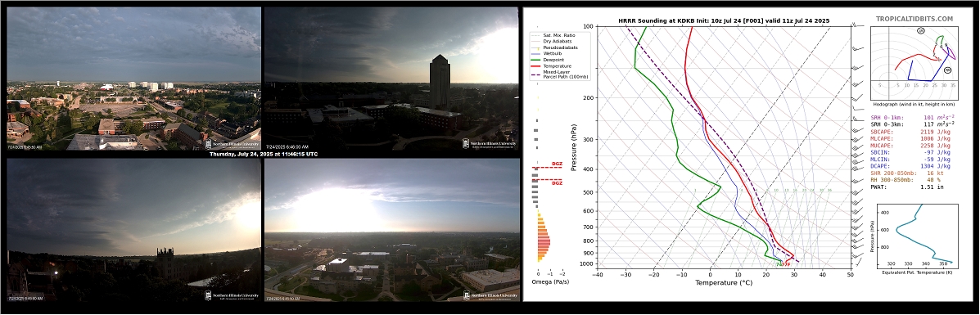
Task: Click the Northern Illinois University logo in the tower view
Action: (x=490, y=143)
